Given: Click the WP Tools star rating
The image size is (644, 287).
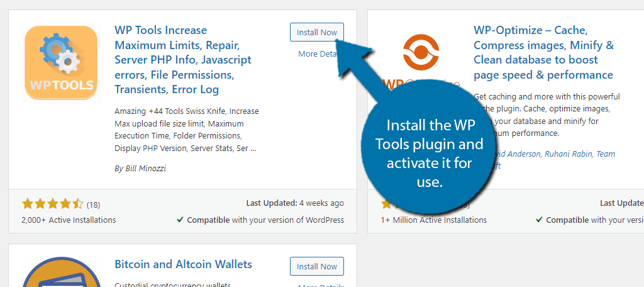Looking at the screenshot, I should tap(53, 204).
